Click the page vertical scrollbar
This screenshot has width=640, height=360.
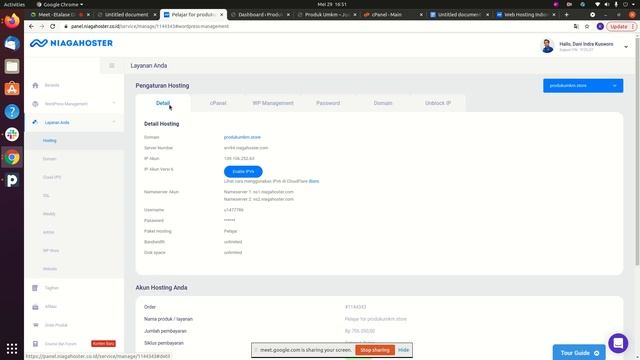[637, 151]
